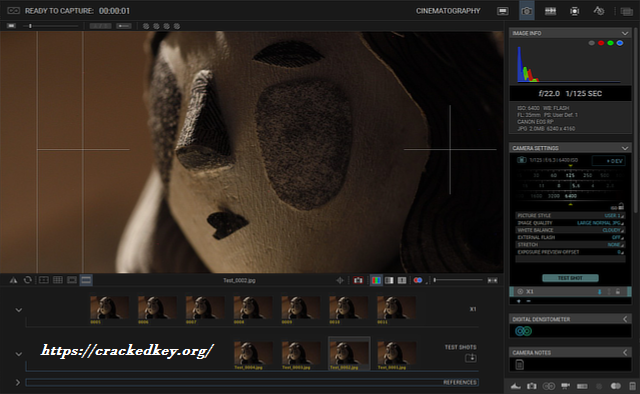Open the DMX lighting workspace icon

[x=575, y=11]
